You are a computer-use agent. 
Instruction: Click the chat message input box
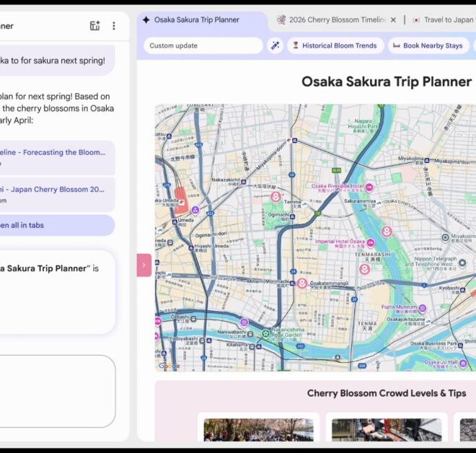pyautogui.click(x=56, y=391)
